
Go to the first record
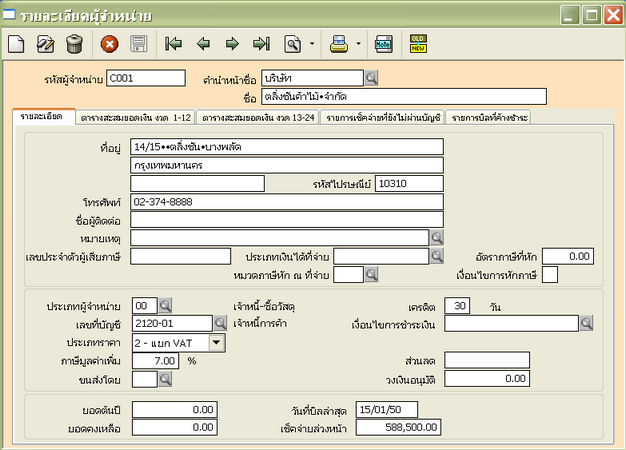174,43
